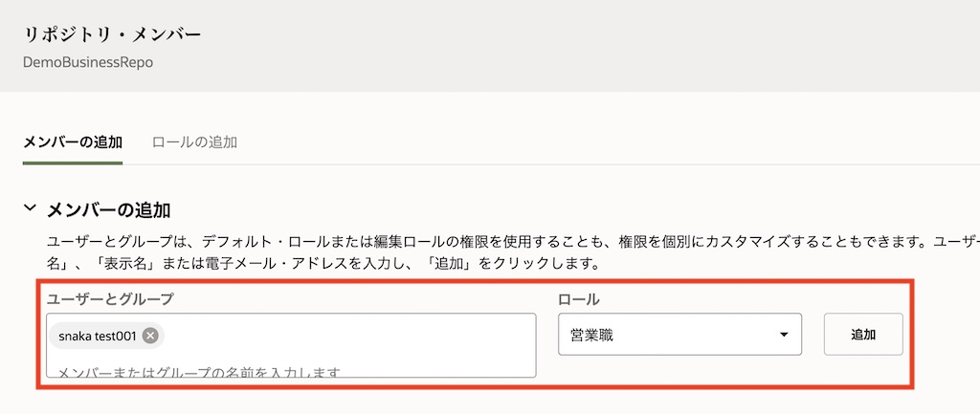This screenshot has width=980, height=414.
Task: Select the snaka test001 chip label
Action: pos(98,336)
